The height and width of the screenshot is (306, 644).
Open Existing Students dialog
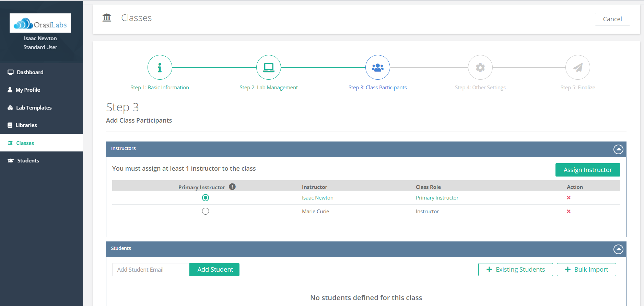point(516,270)
